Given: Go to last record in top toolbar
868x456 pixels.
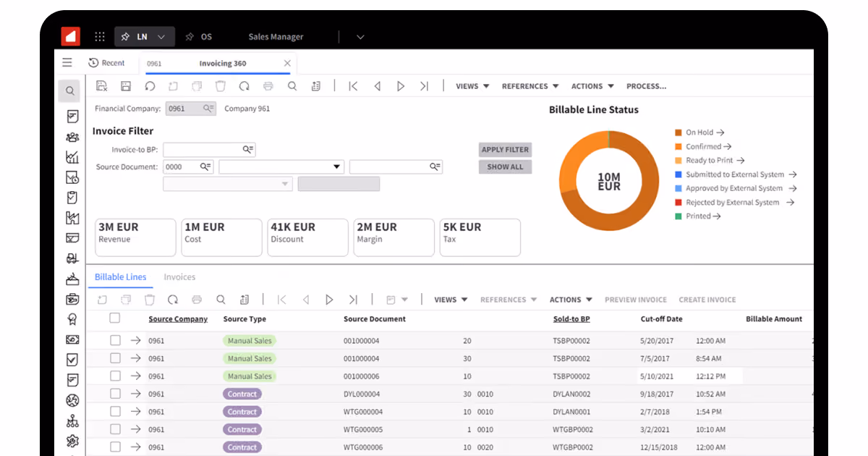Looking at the screenshot, I should click(x=425, y=86).
